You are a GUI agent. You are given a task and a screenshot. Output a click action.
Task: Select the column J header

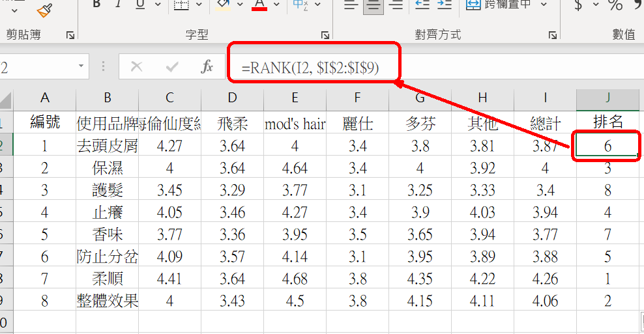607,98
